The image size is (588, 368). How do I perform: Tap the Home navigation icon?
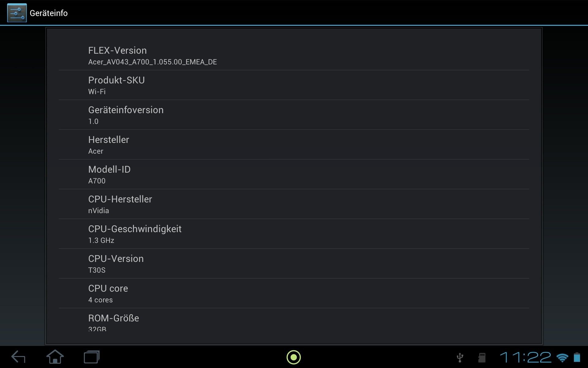pos(55,357)
